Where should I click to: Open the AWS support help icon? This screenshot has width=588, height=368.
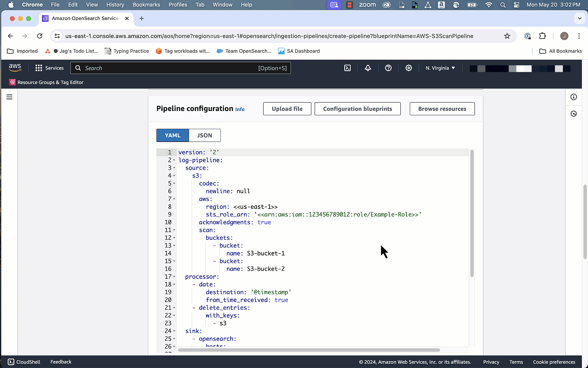(x=388, y=68)
